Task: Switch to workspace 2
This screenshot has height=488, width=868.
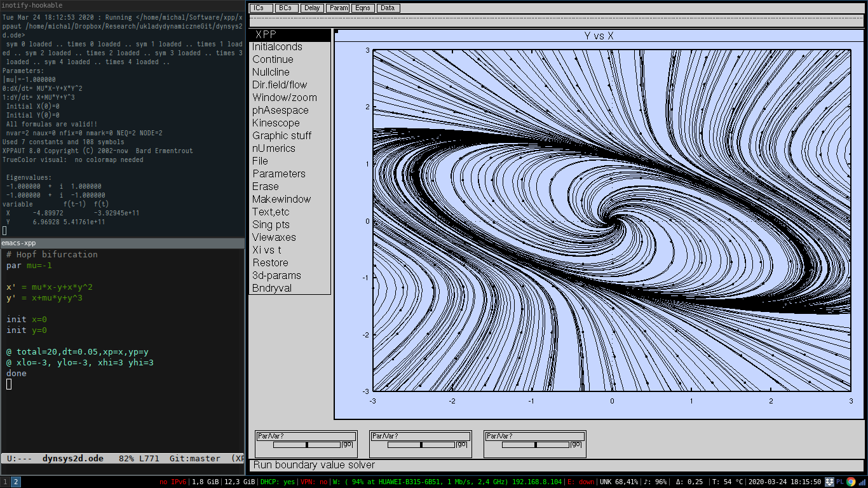Action: (x=16, y=482)
